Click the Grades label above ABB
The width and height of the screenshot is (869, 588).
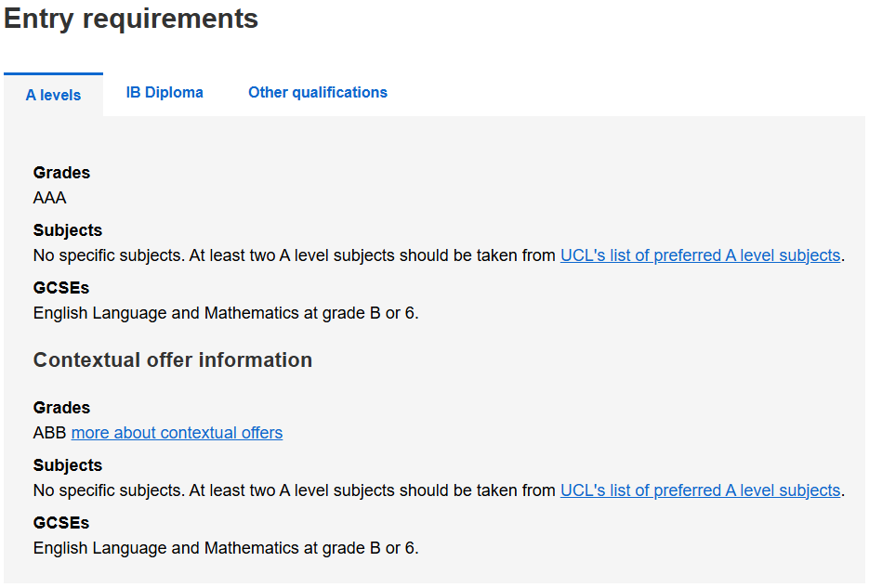click(61, 408)
